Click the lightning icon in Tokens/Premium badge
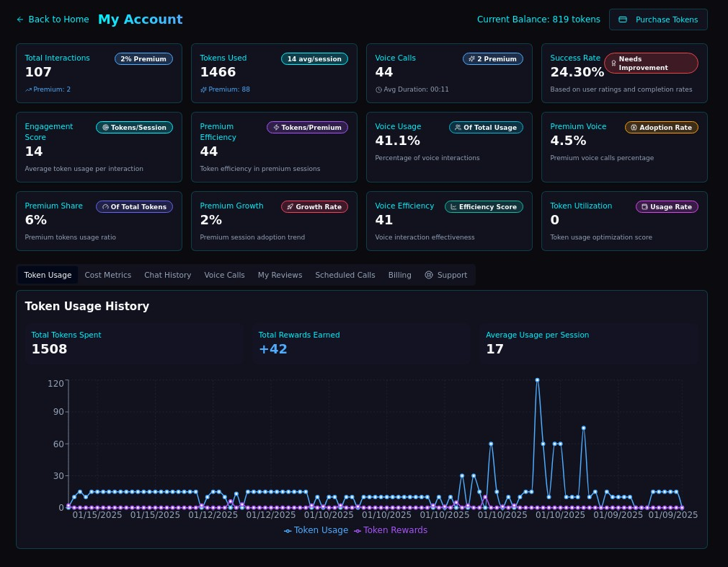Screen dimensions: 728x567 (x=276, y=128)
